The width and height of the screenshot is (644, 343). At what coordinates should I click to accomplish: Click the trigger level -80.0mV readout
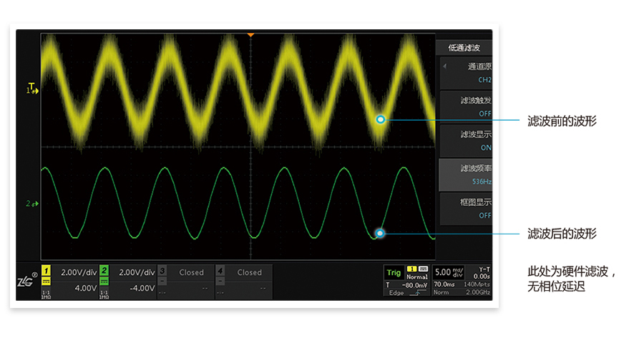tap(414, 284)
